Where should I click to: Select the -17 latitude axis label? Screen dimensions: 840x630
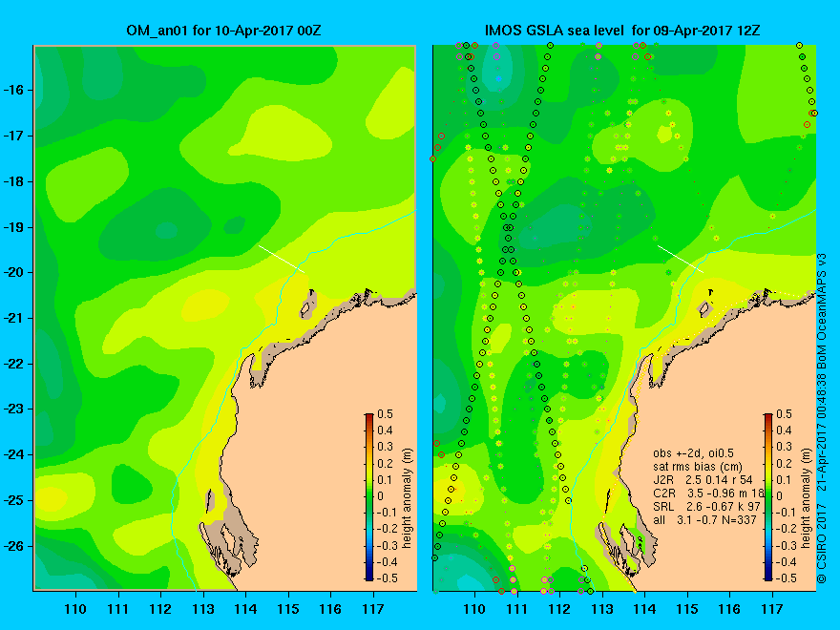tap(15, 136)
